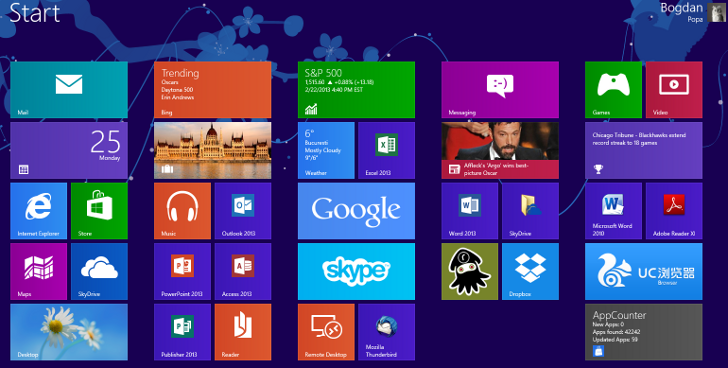The image size is (728, 368).
Task: Launch Outlook 2013 tile
Action: (243, 211)
